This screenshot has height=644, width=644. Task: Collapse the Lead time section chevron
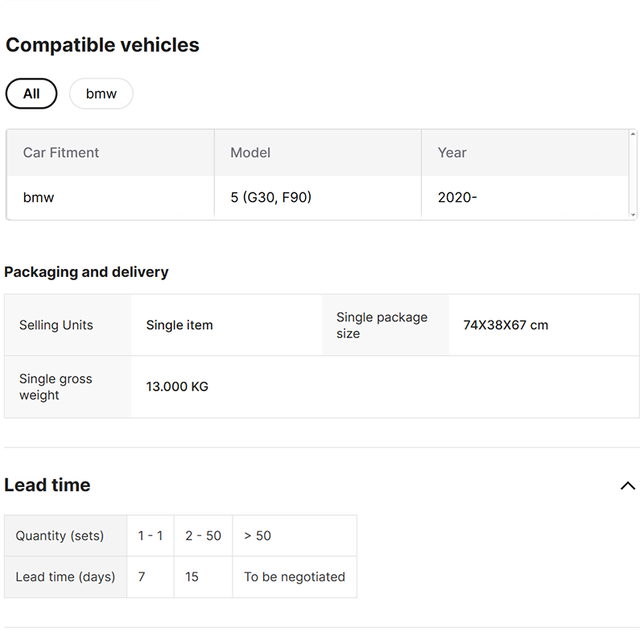[628, 485]
